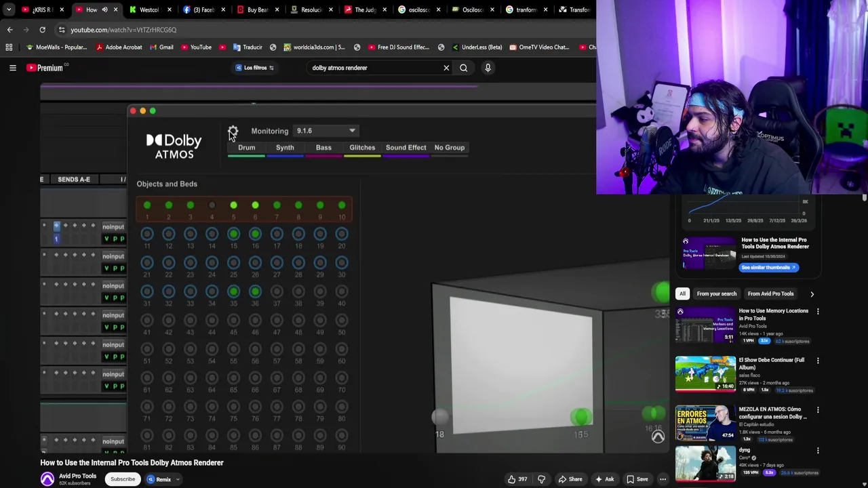Image resolution: width=868 pixels, height=488 pixels.
Task: Start voice search with microphone icon
Action: pyautogui.click(x=488, y=68)
